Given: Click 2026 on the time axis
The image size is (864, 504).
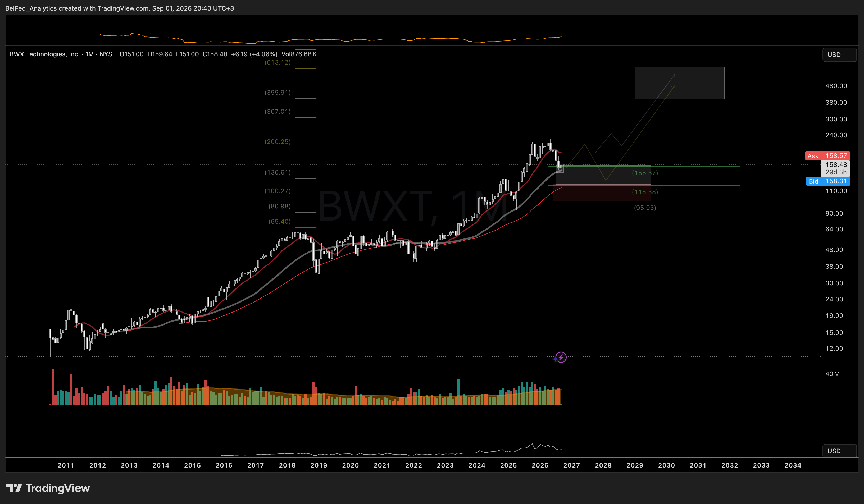Looking at the screenshot, I should pos(540,465).
